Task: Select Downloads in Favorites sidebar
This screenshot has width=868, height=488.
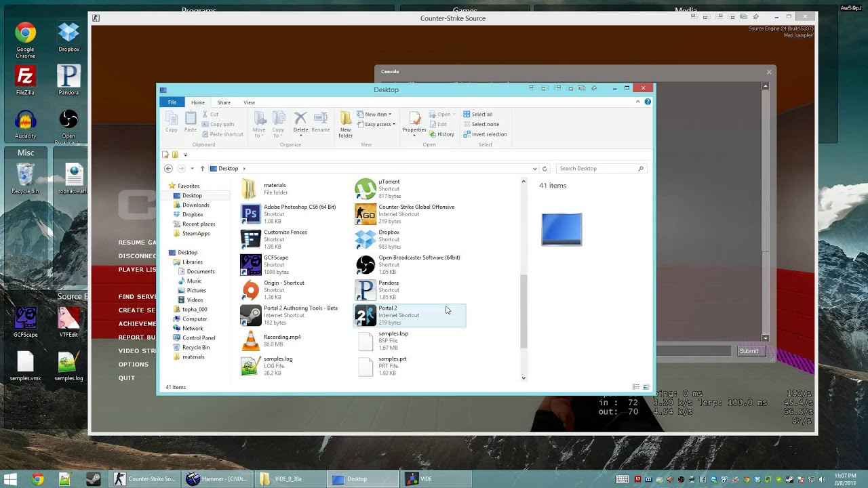Action: [x=195, y=205]
